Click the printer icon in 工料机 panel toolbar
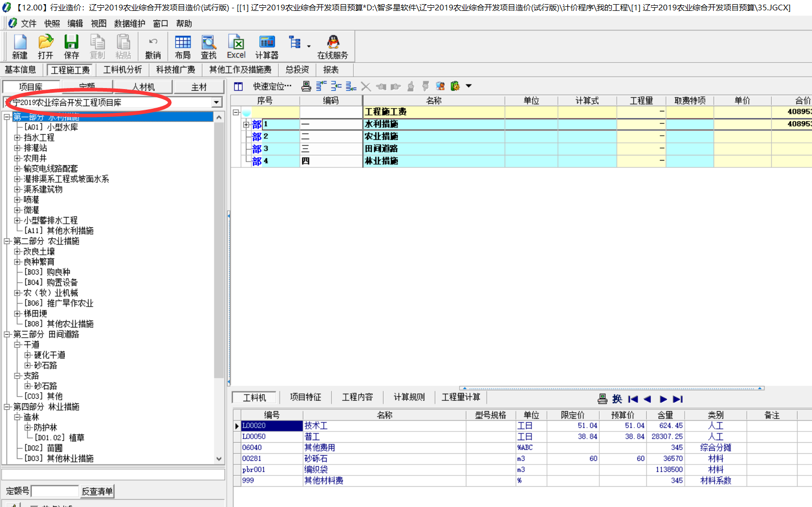812x507 pixels. click(602, 399)
